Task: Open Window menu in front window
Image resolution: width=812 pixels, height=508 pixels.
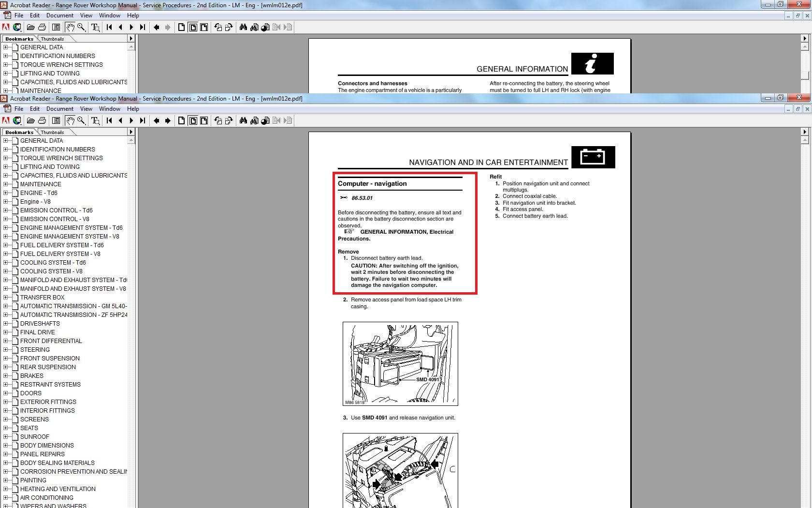Action: (x=110, y=109)
